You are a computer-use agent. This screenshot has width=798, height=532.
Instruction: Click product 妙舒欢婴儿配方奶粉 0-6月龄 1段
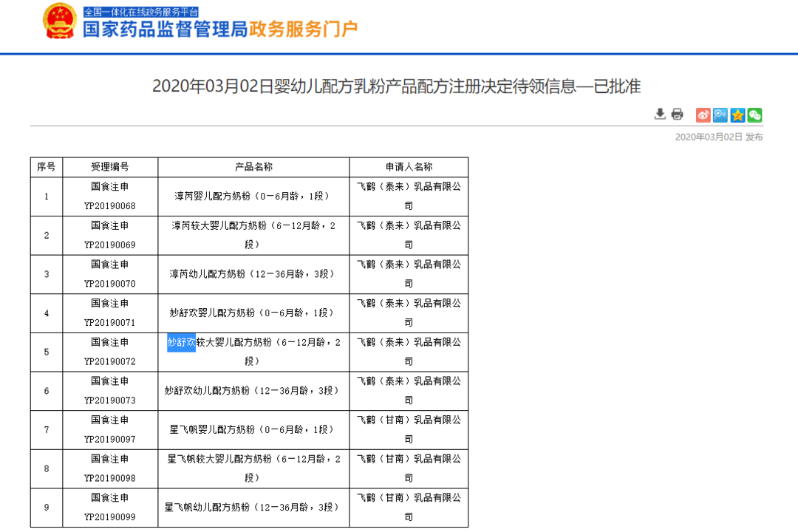click(253, 313)
